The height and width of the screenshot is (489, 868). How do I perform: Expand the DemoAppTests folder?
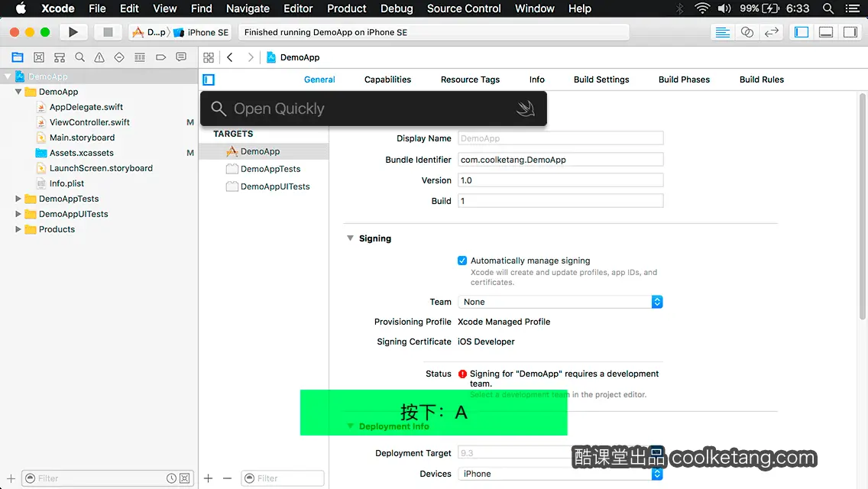pos(18,198)
